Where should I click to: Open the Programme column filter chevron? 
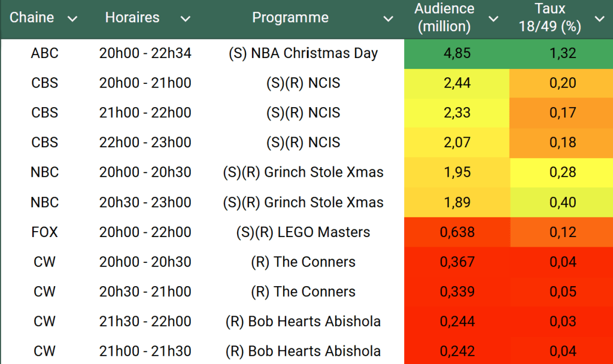[x=389, y=19]
